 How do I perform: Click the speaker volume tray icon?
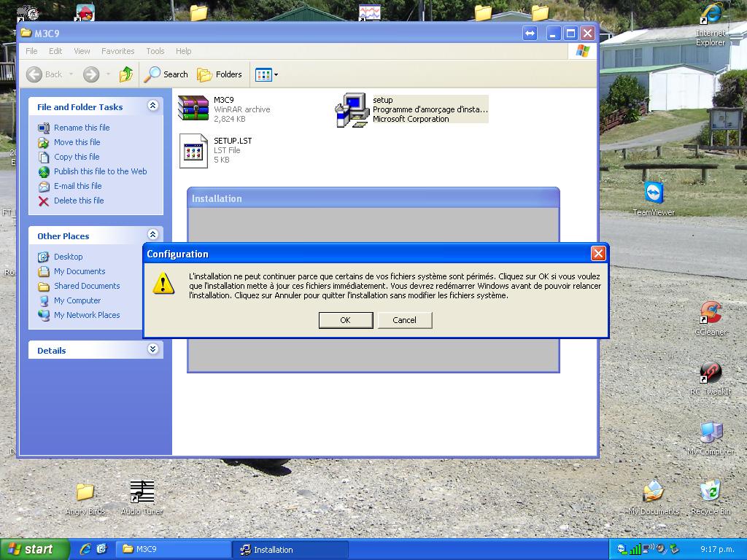[x=661, y=549]
